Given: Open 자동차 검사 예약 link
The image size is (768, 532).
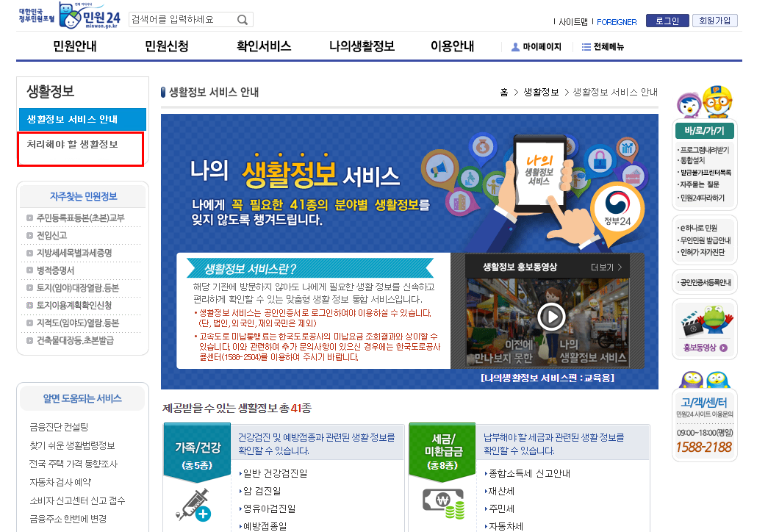Looking at the screenshot, I should 60,483.
